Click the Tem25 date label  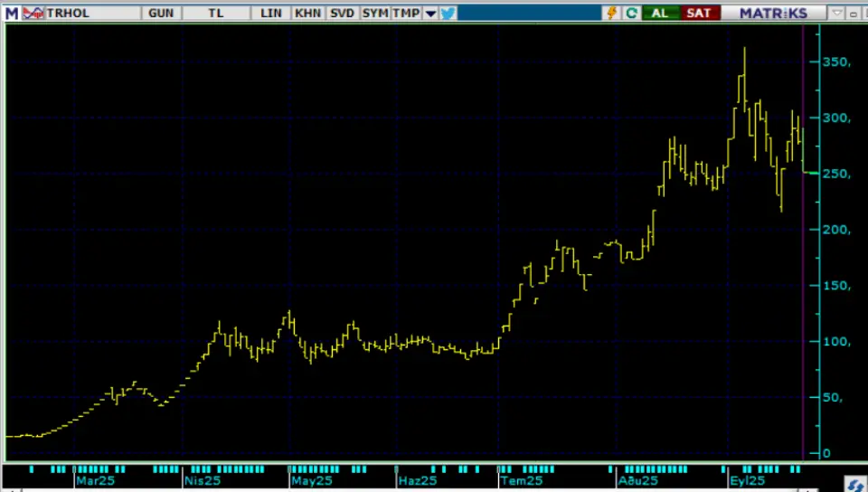522,481
